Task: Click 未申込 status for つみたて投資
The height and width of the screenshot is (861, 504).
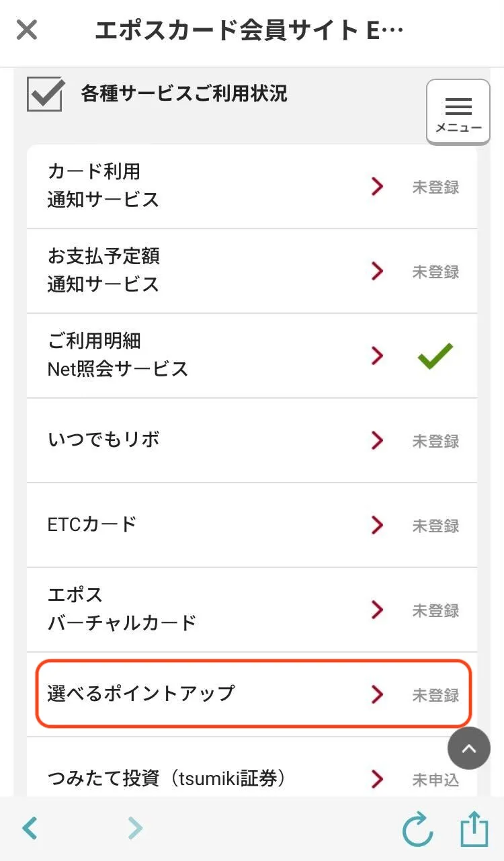Action: coord(435,780)
